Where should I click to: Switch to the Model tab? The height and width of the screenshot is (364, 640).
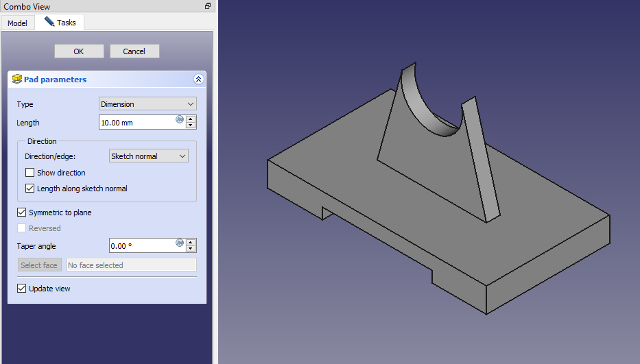coord(17,23)
